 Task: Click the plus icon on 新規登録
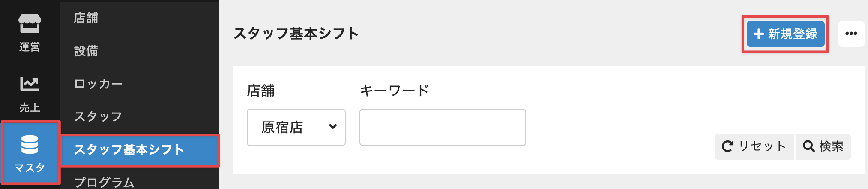pyautogui.click(x=758, y=34)
